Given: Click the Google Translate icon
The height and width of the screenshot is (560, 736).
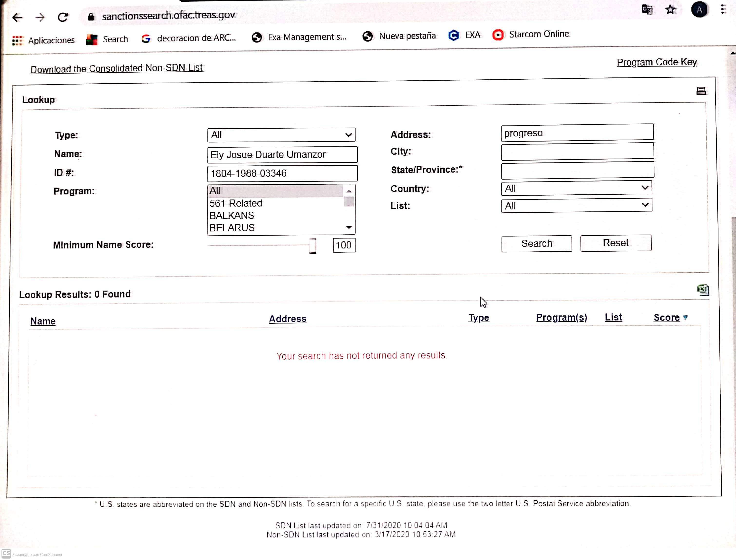Looking at the screenshot, I should [x=647, y=10].
